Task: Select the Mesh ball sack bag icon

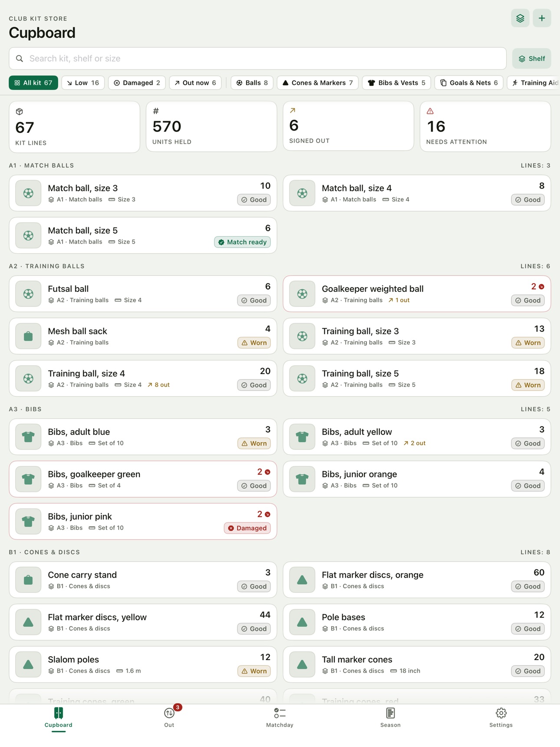Action: coord(28,336)
